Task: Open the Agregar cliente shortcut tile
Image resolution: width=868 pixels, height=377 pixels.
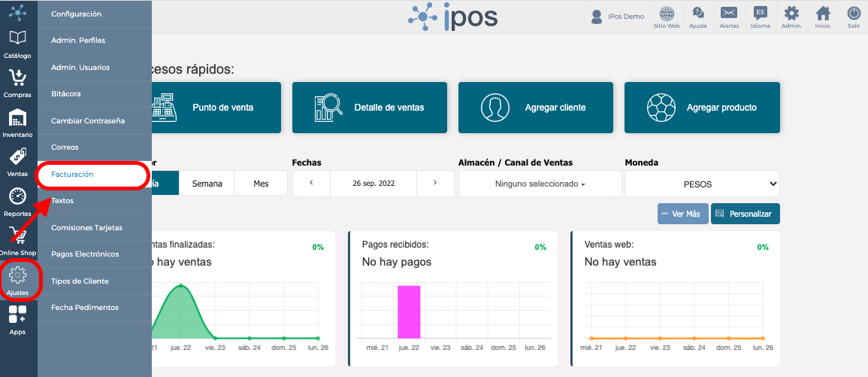Action: click(x=536, y=108)
